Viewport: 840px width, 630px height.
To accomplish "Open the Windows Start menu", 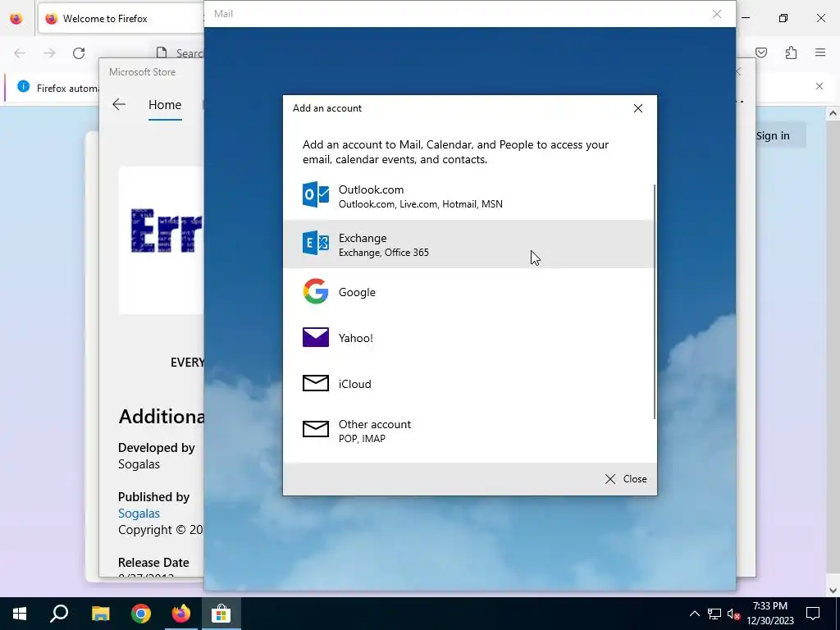I will [x=20, y=614].
